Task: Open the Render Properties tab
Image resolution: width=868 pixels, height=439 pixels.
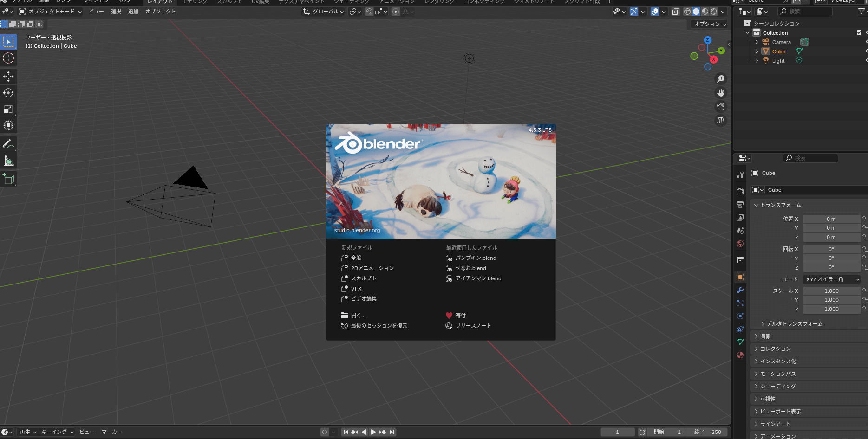Action: [x=740, y=190]
